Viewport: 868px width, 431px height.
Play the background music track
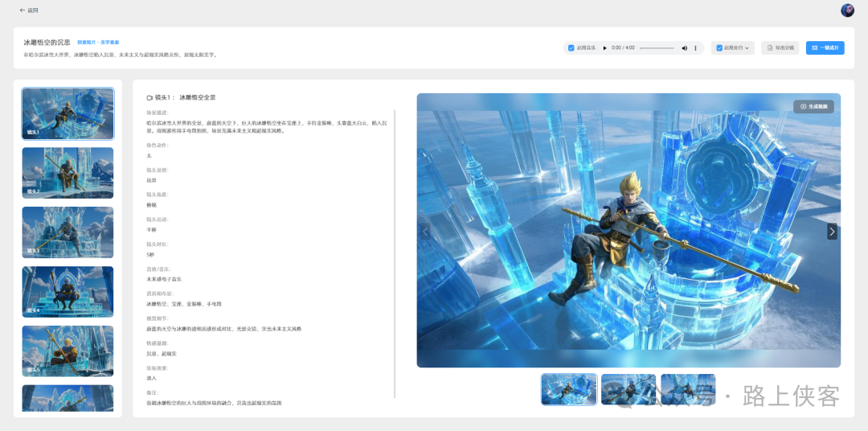pyautogui.click(x=604, y=48)
